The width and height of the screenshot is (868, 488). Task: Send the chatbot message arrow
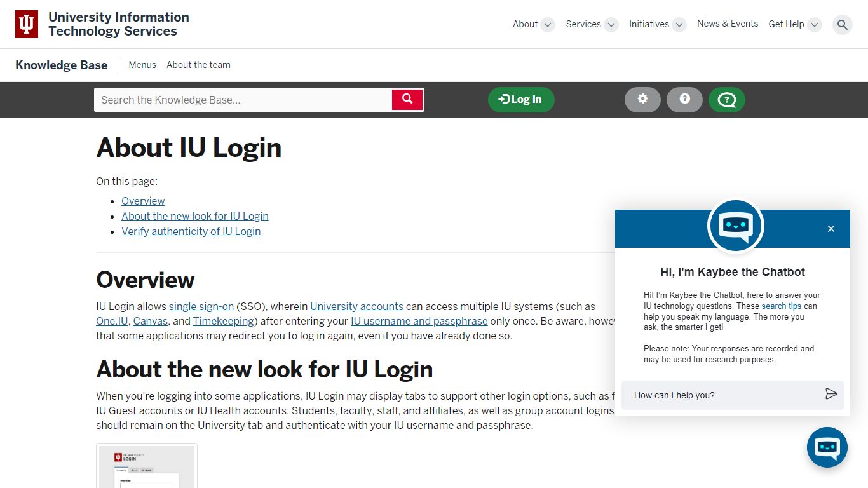(831, 395)
